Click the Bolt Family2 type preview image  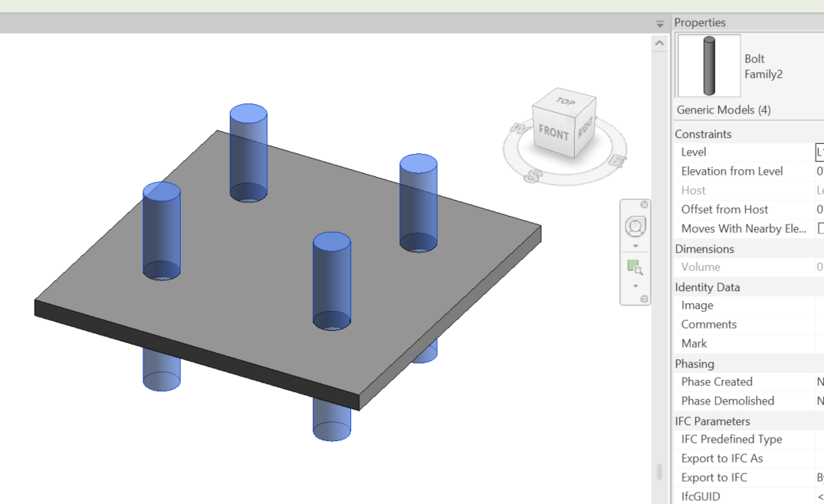click(707, 66)
